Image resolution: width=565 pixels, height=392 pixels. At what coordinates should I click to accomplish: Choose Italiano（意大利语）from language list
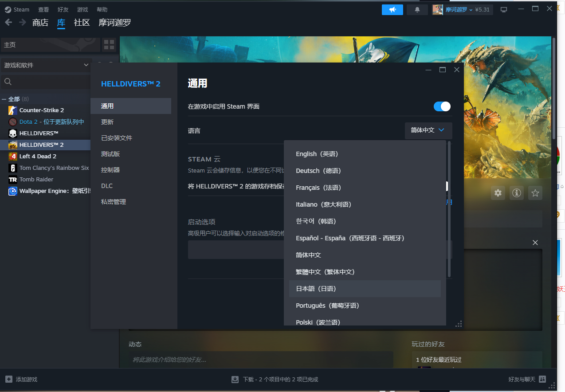click(365, 204)
